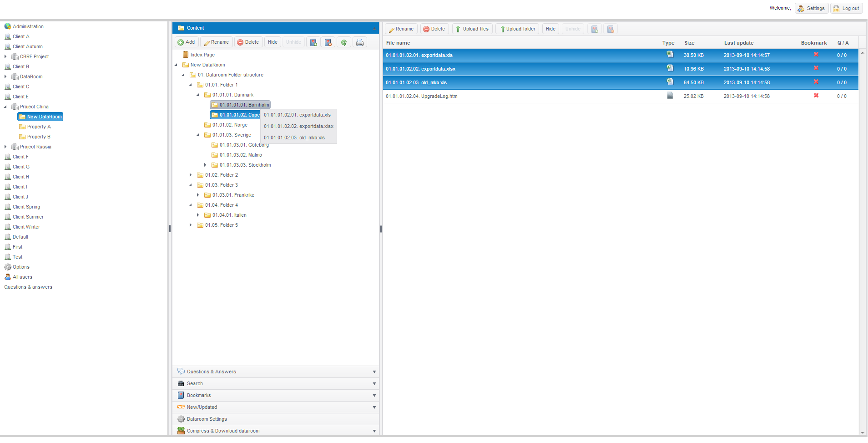Screen dimensions: 868x443
Task: Click Hide button in file list toolbar
Action: 550,29
